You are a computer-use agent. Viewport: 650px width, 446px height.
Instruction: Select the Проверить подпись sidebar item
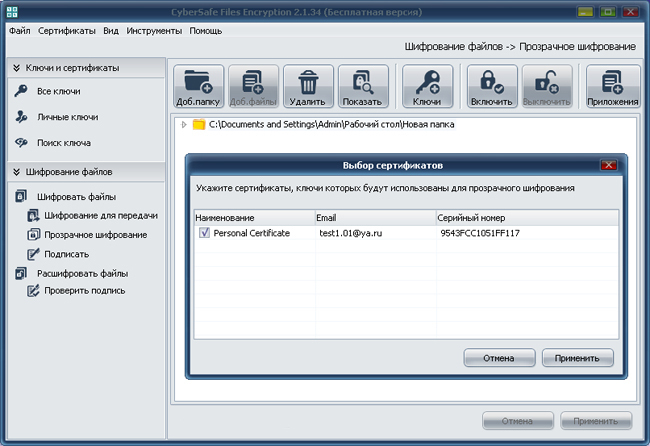pyautogui.click(x=85, y=291)
